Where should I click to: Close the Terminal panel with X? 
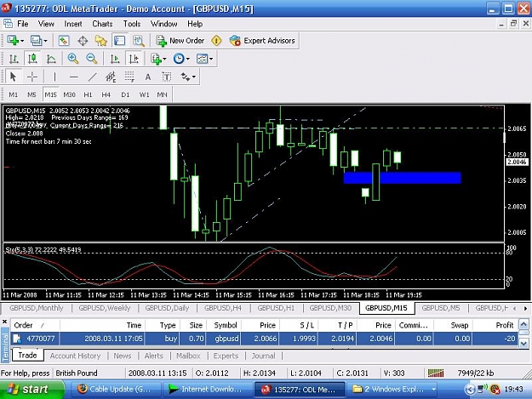coord(5,322)
